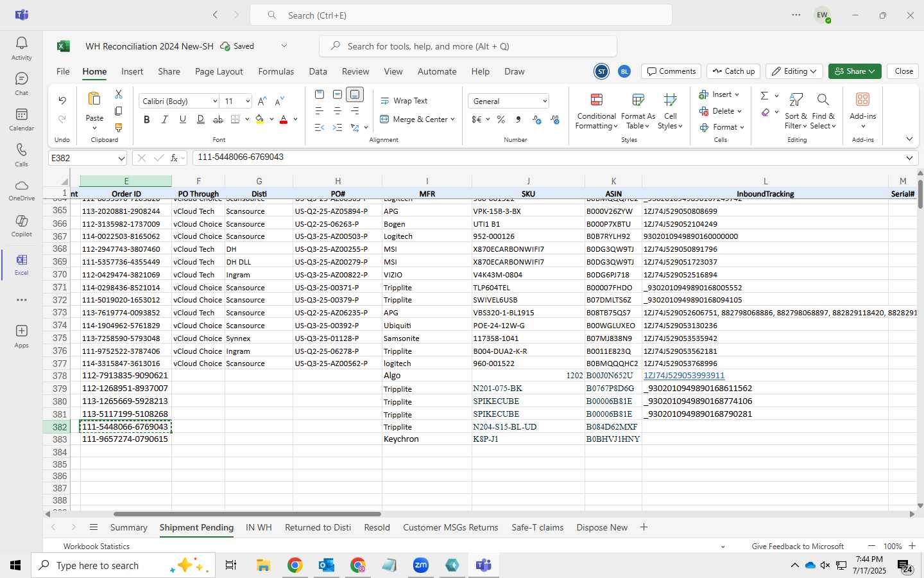This screenshot has width=924, height=578.
Task: Click the Orientation text angle icon
Action: (x=355, y=128)
